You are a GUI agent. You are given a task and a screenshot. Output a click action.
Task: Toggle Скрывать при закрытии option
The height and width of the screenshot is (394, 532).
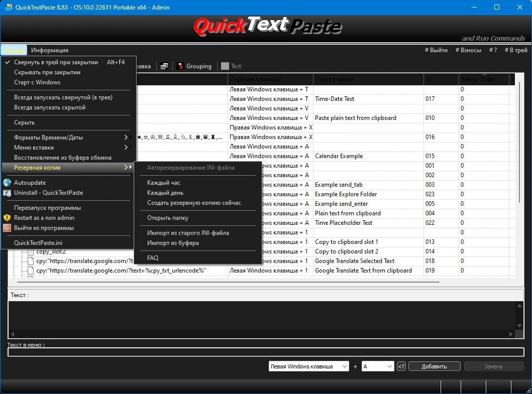(x=68, y=72)
